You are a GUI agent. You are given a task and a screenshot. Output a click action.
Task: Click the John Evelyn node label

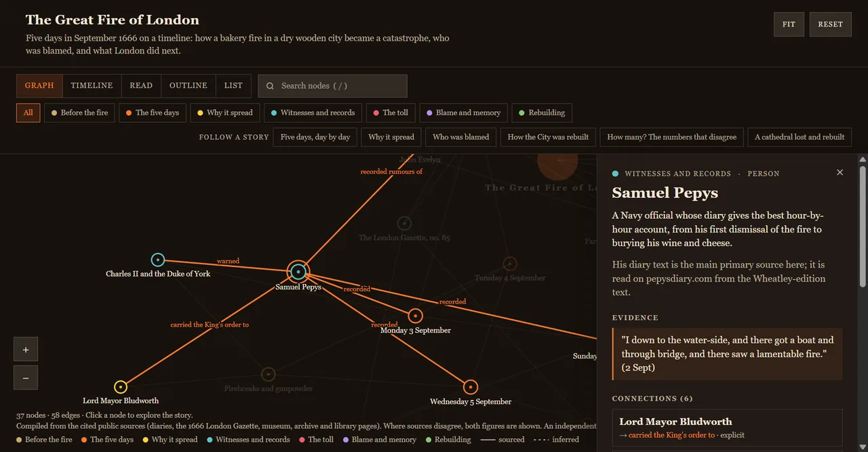click(420, 160)
